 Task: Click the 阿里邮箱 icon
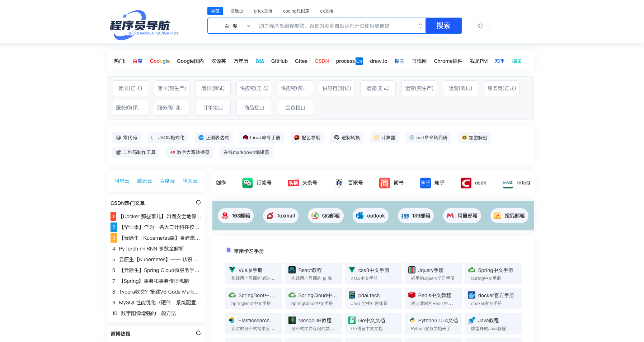coord(450,216)
